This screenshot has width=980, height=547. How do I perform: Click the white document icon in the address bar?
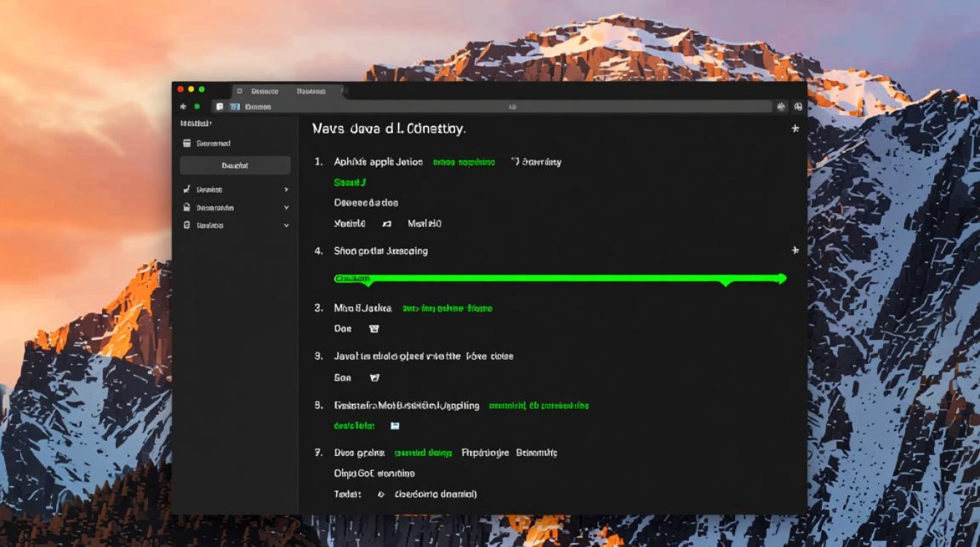point(219,106)
